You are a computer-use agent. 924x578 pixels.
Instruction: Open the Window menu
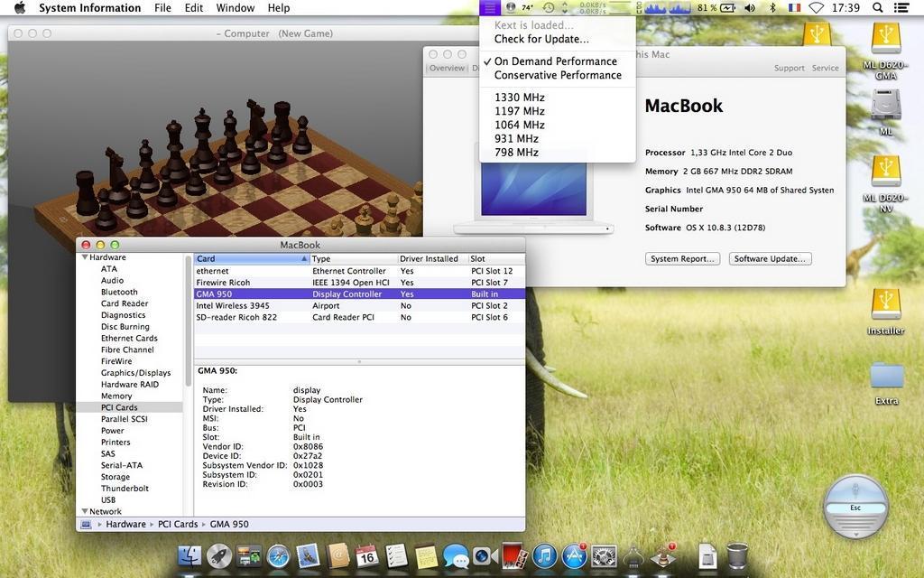(x=235, y=7)
